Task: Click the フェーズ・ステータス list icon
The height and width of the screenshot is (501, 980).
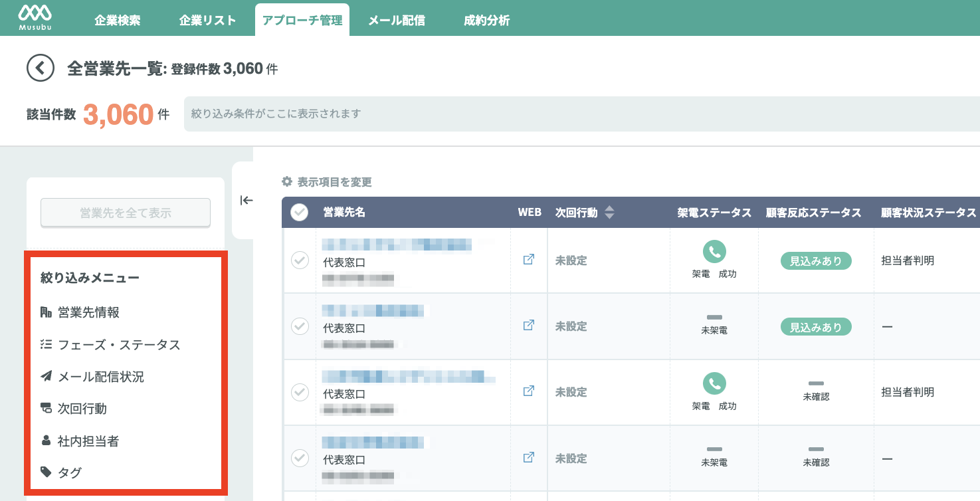Action: point(46,344)
